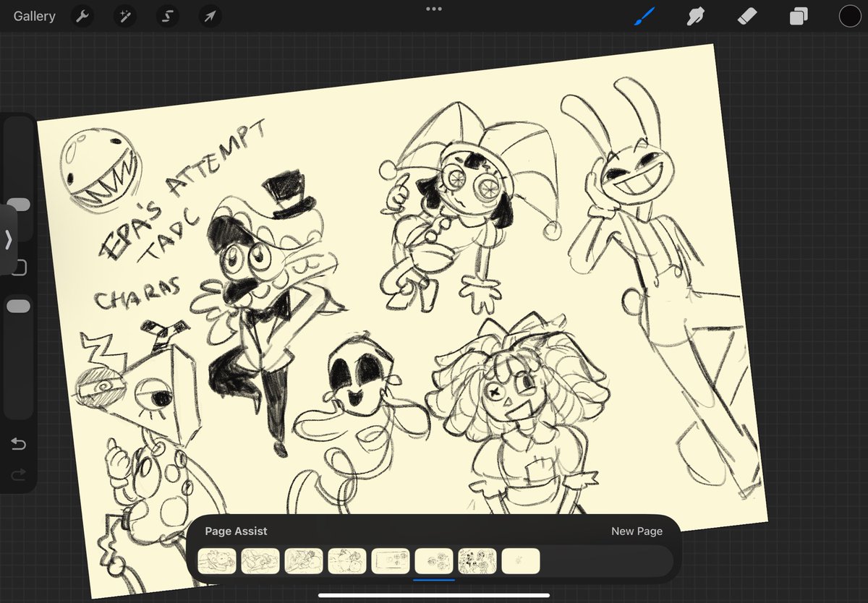Tap the three-dot multitasking menu at top
Viewport: 868px width, 603px height.
click(434, 9)
